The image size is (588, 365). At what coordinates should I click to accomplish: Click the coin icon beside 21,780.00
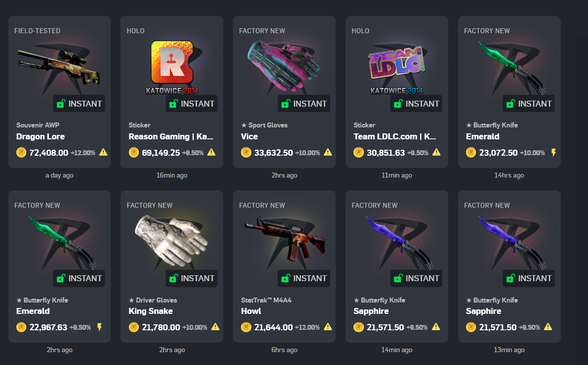133,327
